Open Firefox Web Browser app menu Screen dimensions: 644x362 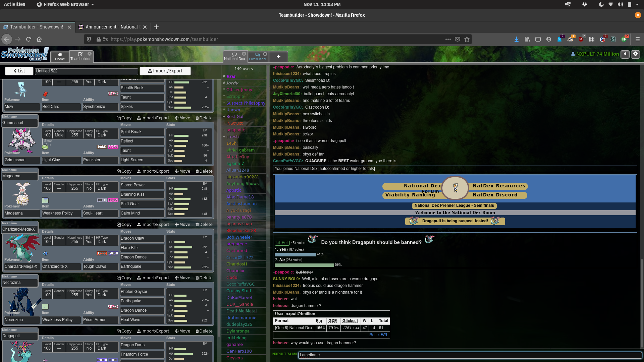pyautogui.click(x=65, y=4)
